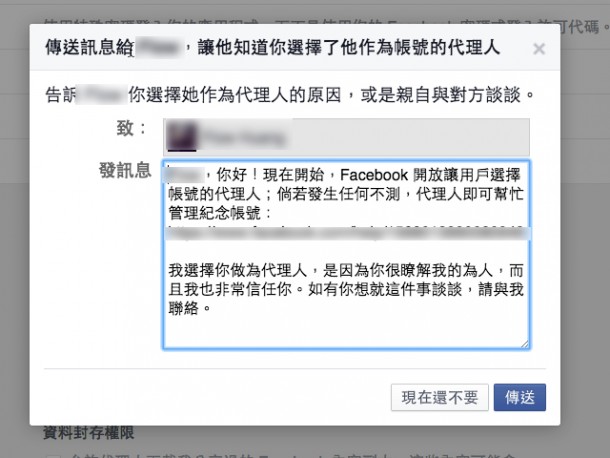The image size is (610, 458).
Task: Click the dialog title 傳送訊息給 text
Action: point(89,48)
